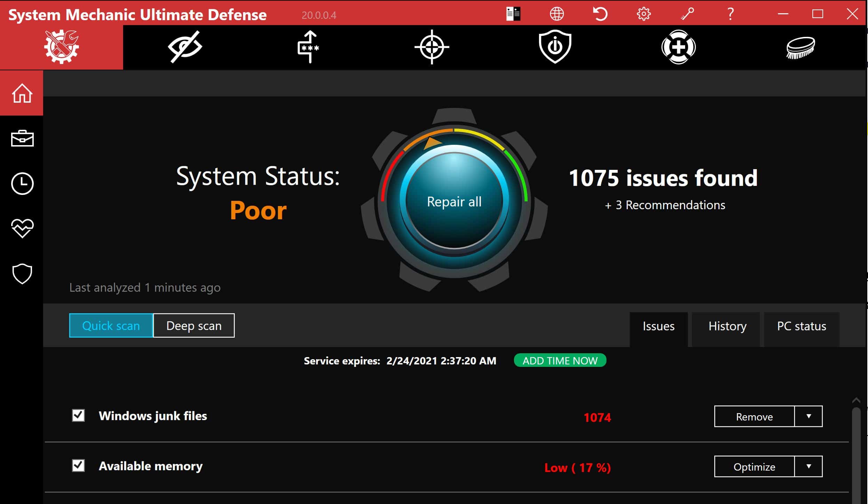The height and width of the screenshot is (504, 868).
Task: Open ByePass password manager module
Action: tap(308, 47)
